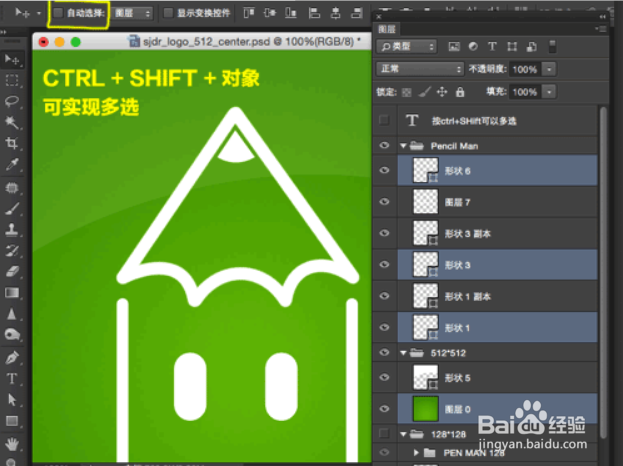Viewport: 623px width, 466px height.
Task: Collapse the 512*512 group
Action: pyautogui.click(x=404, y=353)
